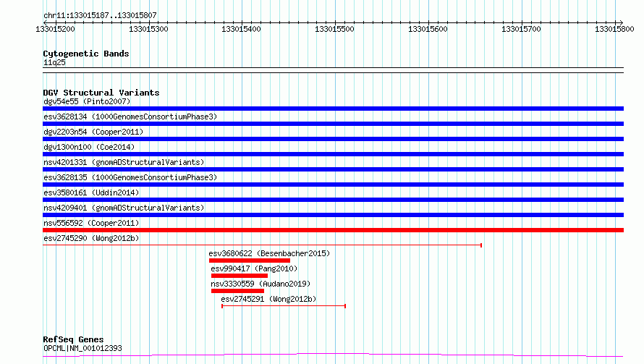This screenshot has width=644, height=364.
Task: Open gene label OPCML|NM_001012393
Action: (x=82, y=348)
